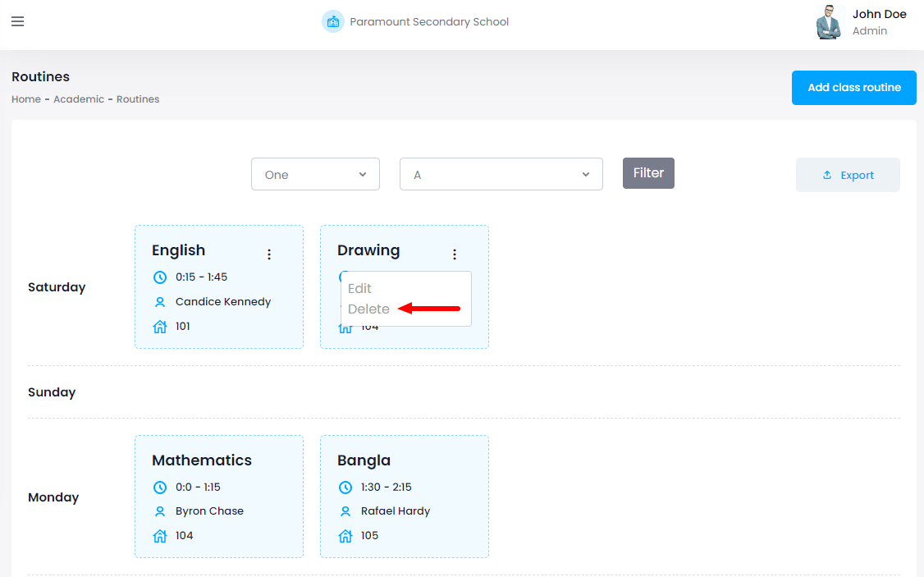Click the clock icon on English card
This screenshot has height=577, width=924.
point(160,277)
